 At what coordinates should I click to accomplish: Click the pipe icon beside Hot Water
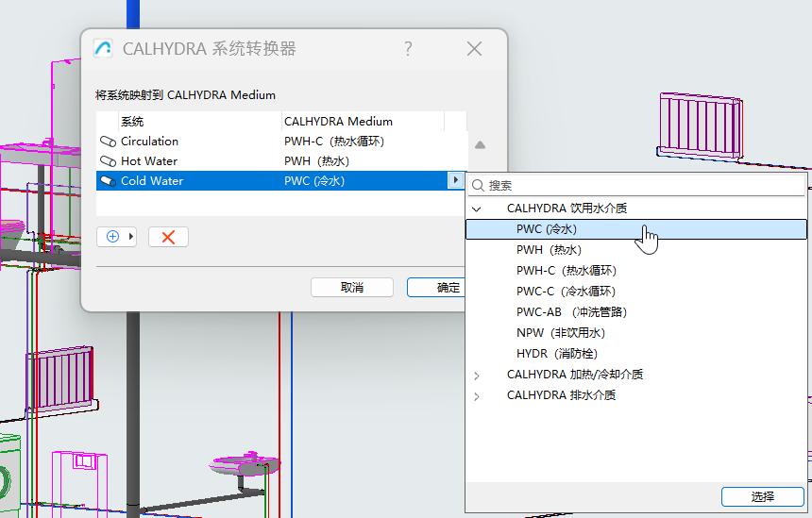point(108,161)
